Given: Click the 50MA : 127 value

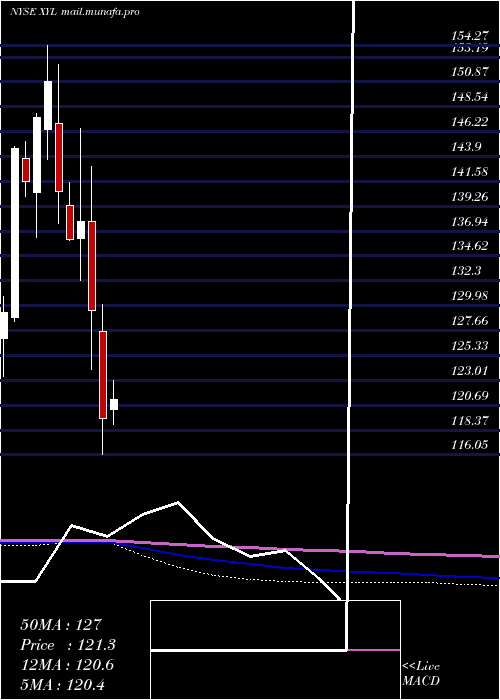Looking at the screenshot, I should tap(61, 625).
